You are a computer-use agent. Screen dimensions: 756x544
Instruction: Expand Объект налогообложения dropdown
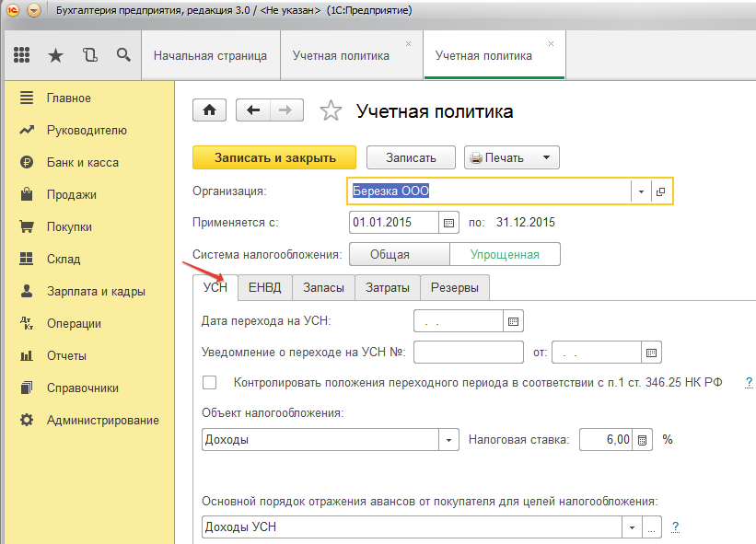pyautogui.click(x=448, y=440)
